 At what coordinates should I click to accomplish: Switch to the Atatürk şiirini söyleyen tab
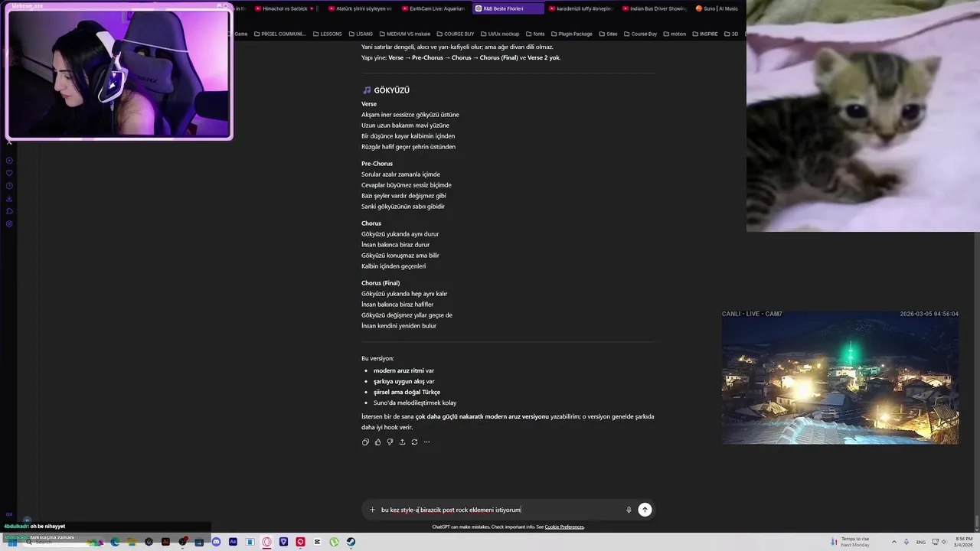pos(360,8)
